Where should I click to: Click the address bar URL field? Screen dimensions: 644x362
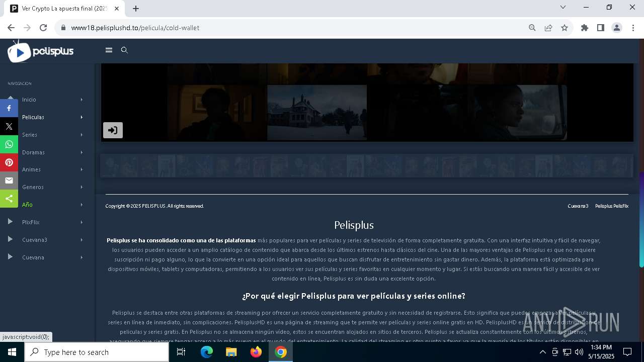pyautogui.click(x=292, y=28)
